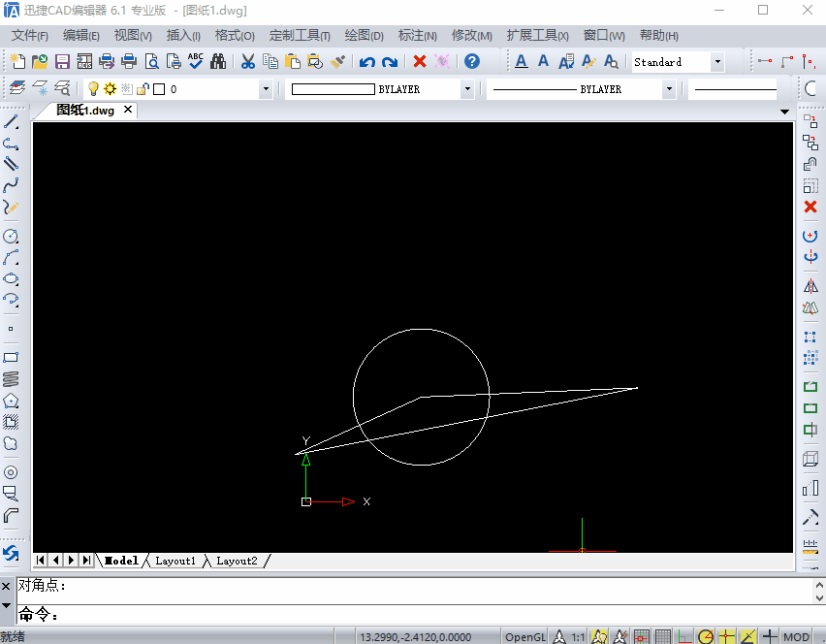Screen dimensions: 826x644
Task: Click the Save file icon
Action: tap(62, 62)
